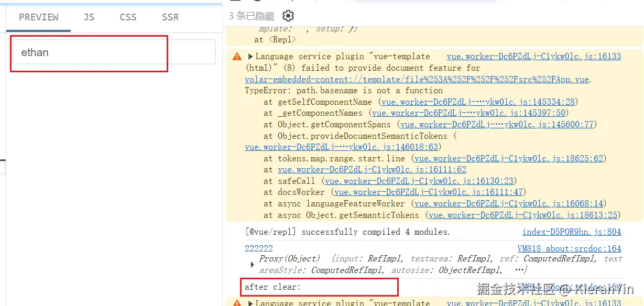Screen dimensions: 644x306
Task: Open the VM818 about:srcdoc:164 link
Action: (569, 249)
